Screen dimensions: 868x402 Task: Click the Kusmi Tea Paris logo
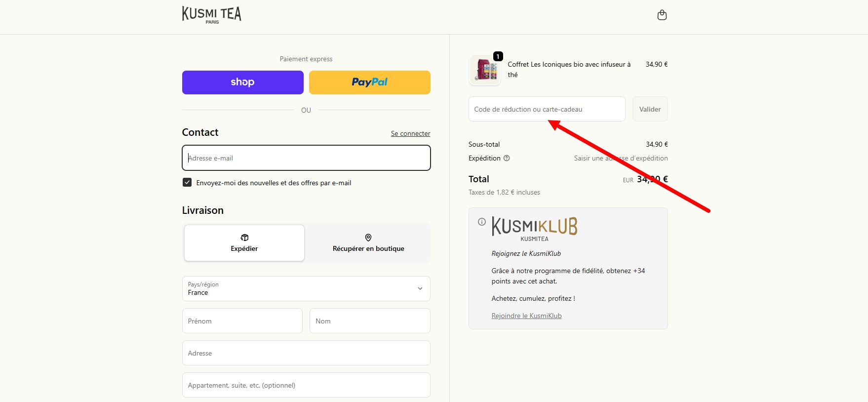click(x=212, y=15)
